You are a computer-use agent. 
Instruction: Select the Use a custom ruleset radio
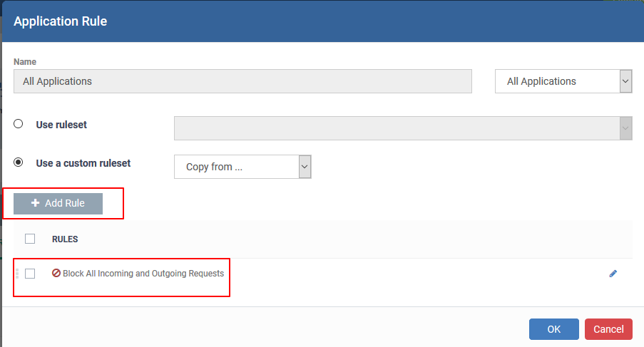(x=18, y=162)
